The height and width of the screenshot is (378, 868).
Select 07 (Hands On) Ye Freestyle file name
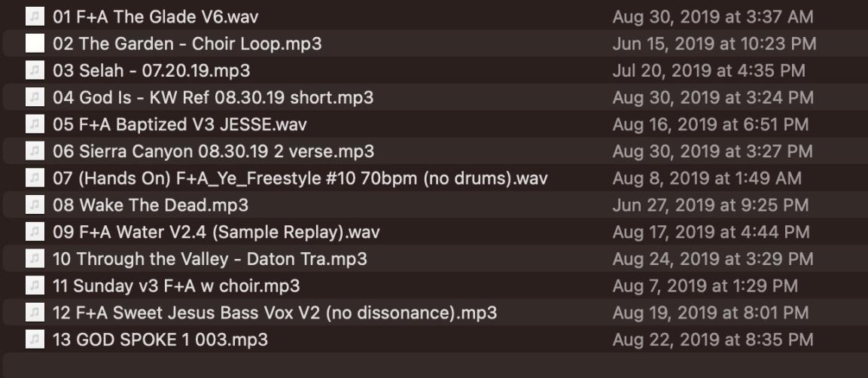click(x=300, y=178)
